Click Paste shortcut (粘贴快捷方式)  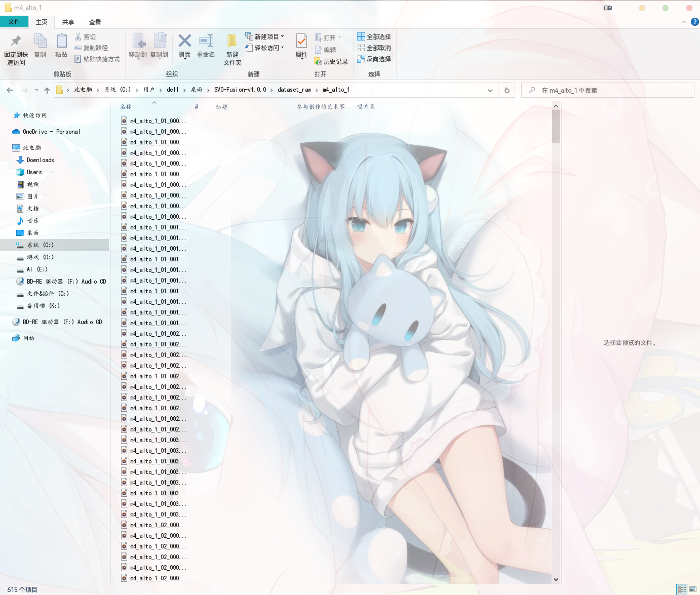tap(97, 59)
